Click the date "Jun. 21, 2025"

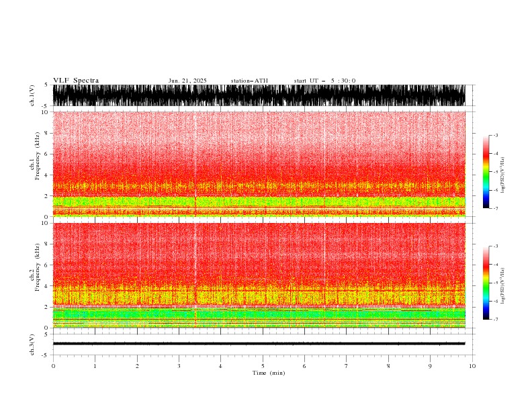coord(187,81)
